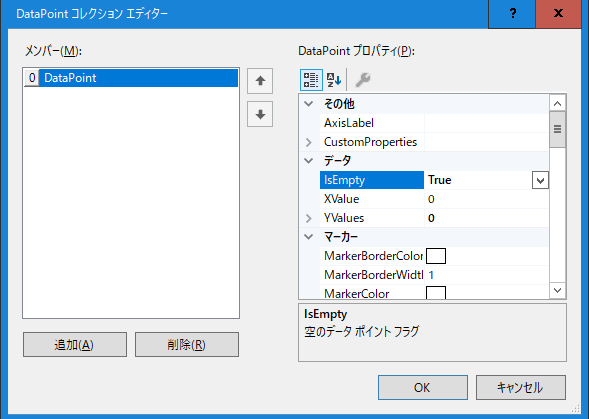Click the 削除(R) button
This screenshot has height=419, width=589.
pos(187,344)
